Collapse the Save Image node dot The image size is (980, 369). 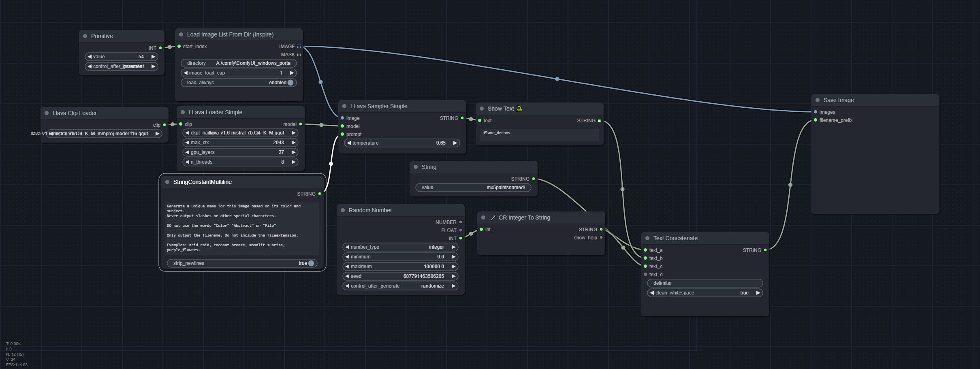click(818, 100)
